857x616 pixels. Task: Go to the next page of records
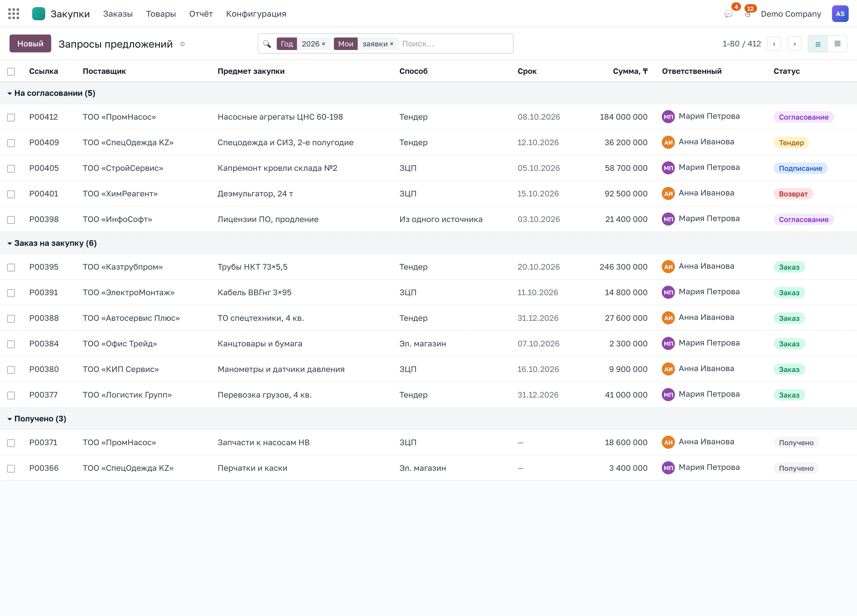click(x=794, y=44)
